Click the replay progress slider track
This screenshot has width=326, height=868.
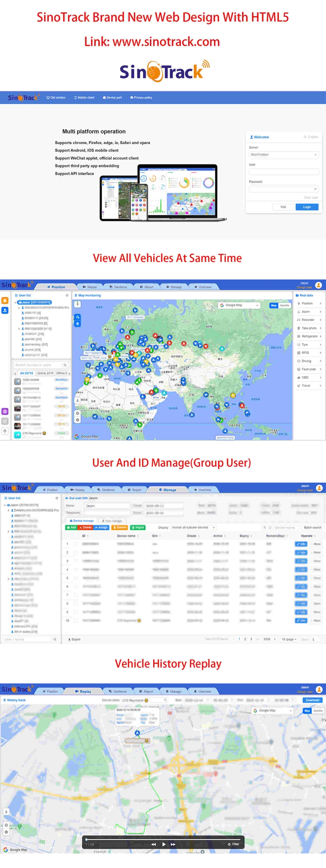163,839
